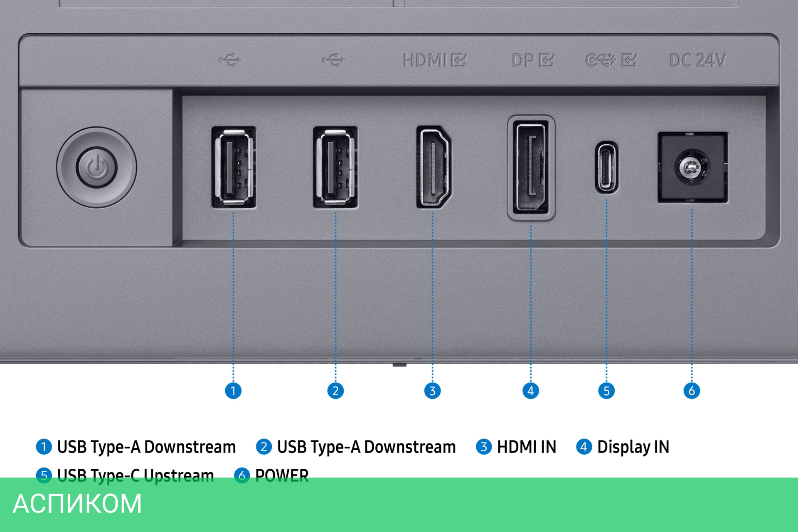Click blue callout marker number 5
This screenshot has height=532, width=798.
point(606,391)
